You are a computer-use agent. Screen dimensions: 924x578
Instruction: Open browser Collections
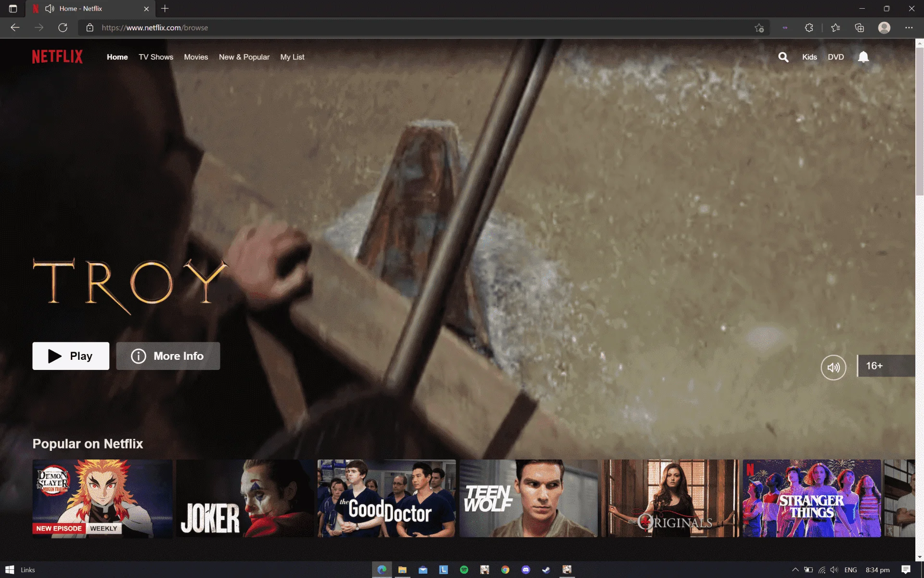(x=860, y=27)
